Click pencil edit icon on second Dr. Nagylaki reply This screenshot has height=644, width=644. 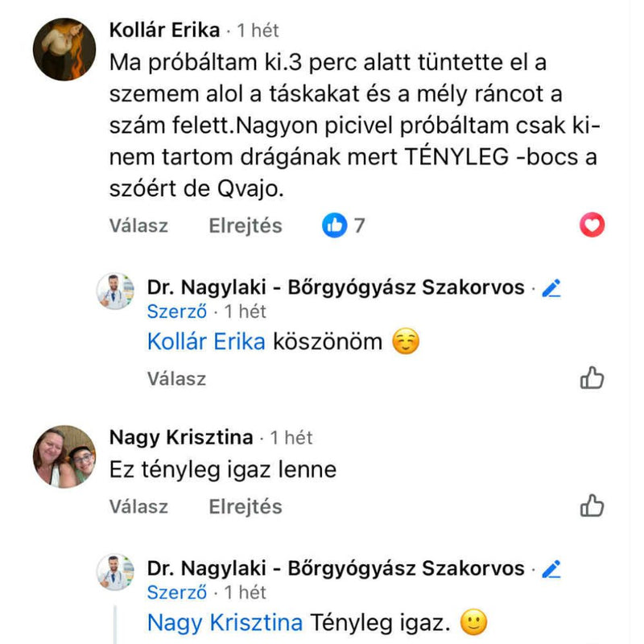pos(551,569)
